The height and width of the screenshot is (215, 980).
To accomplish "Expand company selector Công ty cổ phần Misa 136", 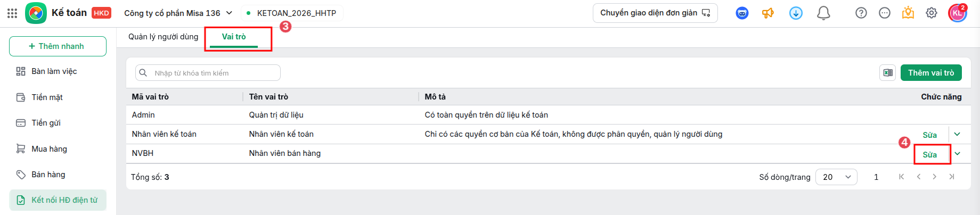I will tap(178, 13).
